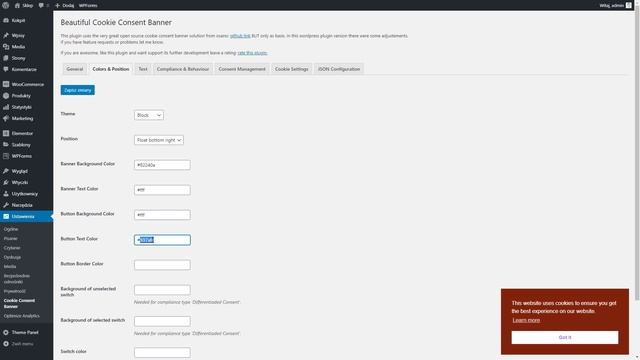The width and height of the screenshot is (640, 360).
Task: Click the Button Text Color field
Action: (162, 240)
